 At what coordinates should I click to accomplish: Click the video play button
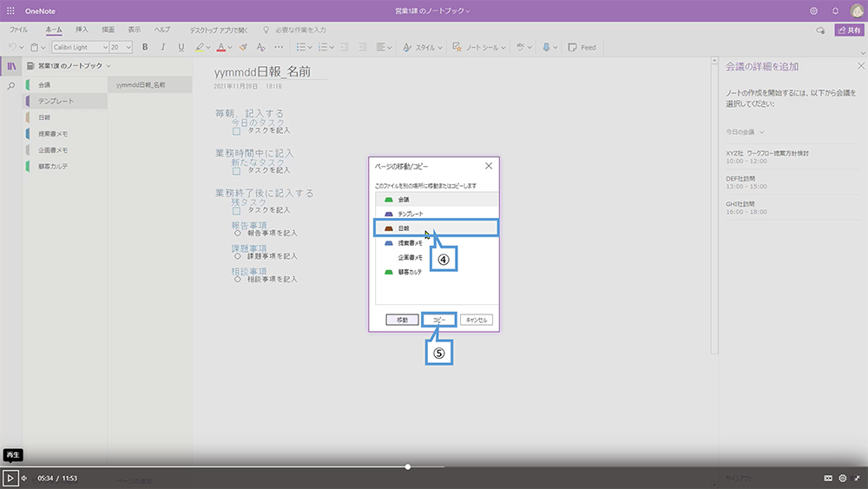coord(10,478)
